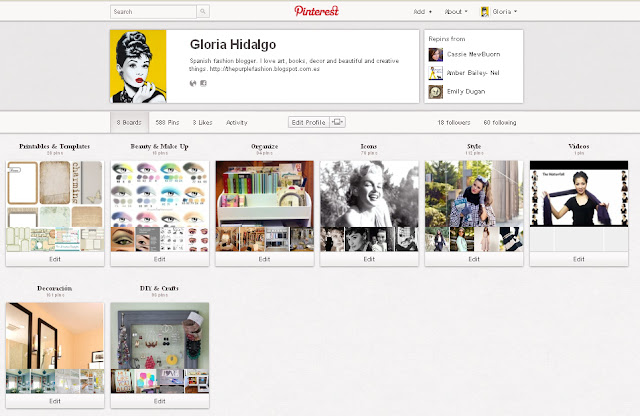This screenshot has width=640, height=416.
Task: Open the Add dropdown menu
Action: pyautogui.click(x=422, y=12)
